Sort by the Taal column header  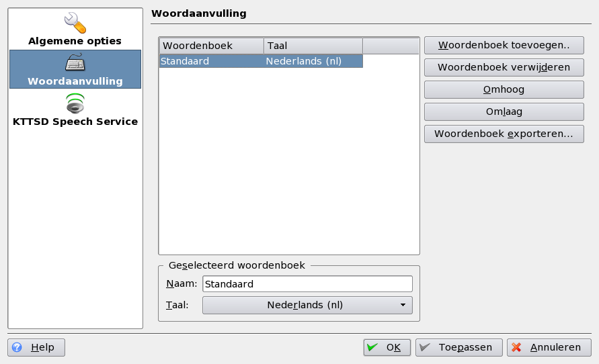point(313,46)
